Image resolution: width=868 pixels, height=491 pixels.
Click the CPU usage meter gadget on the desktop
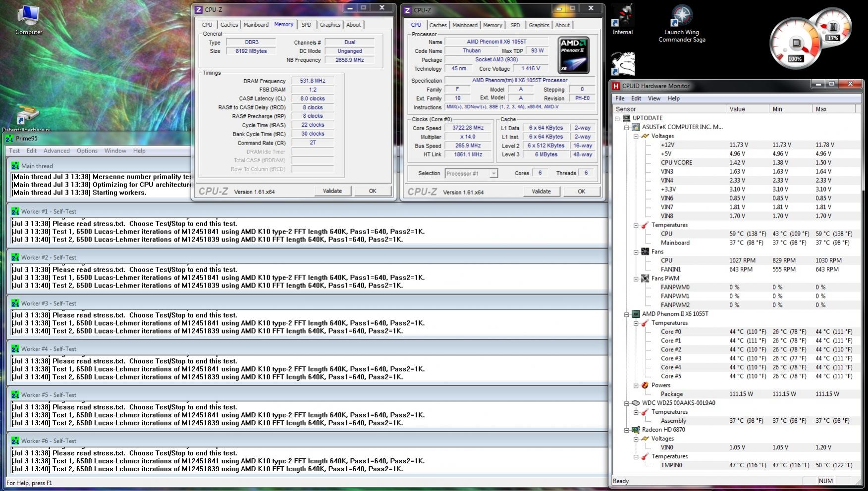coord(795,44)
